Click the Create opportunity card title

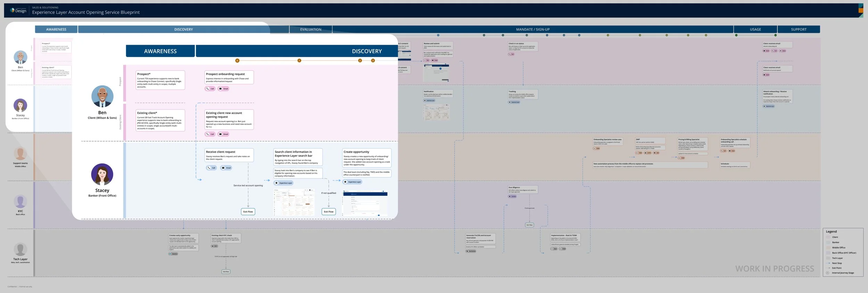[x=356, y=152]
